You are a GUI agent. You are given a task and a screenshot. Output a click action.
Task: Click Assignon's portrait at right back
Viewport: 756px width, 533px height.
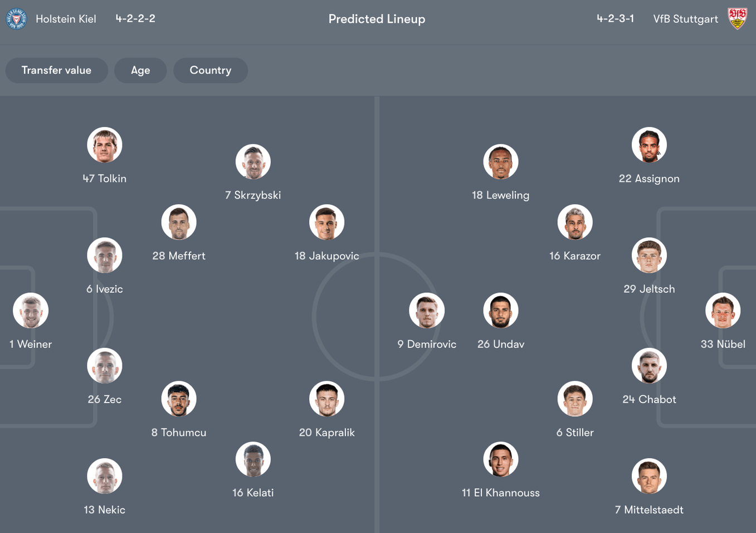coord(649,144)
